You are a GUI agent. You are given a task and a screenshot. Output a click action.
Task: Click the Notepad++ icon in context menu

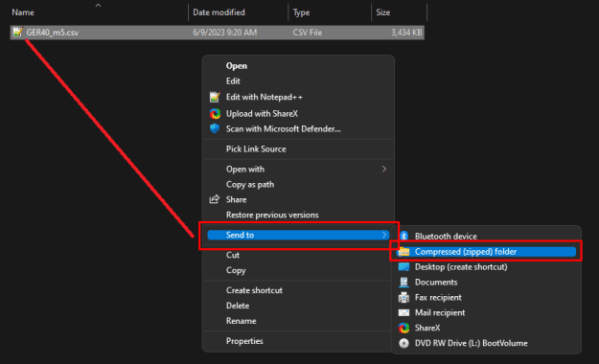[215, 97]
